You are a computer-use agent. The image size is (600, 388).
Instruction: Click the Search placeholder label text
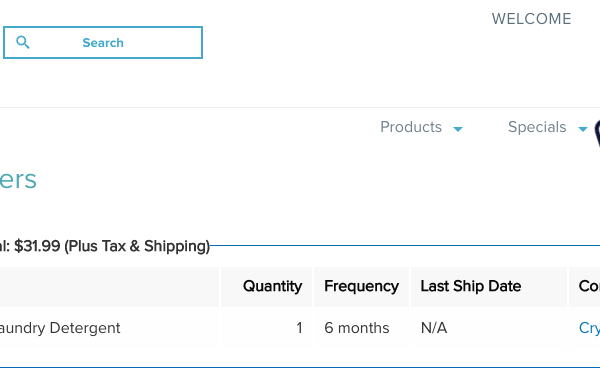(x=103, y=42)
